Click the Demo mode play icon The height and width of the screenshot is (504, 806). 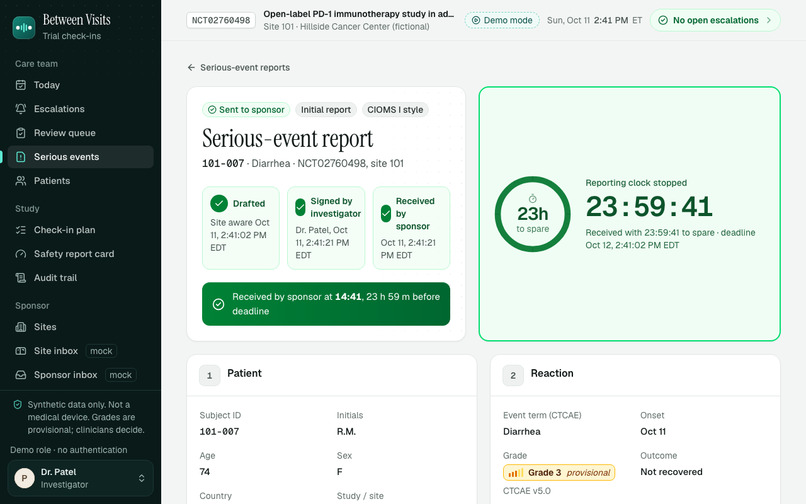[476, 20]
